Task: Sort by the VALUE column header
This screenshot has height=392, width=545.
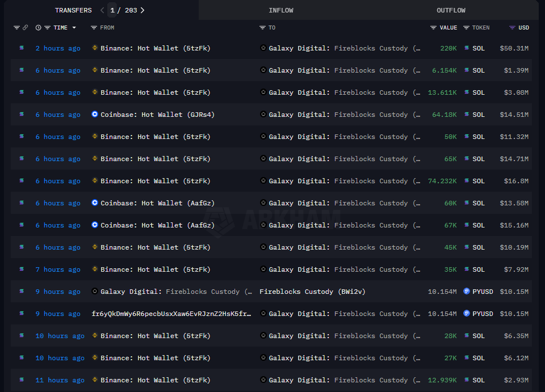Action: tap(448, 28)
